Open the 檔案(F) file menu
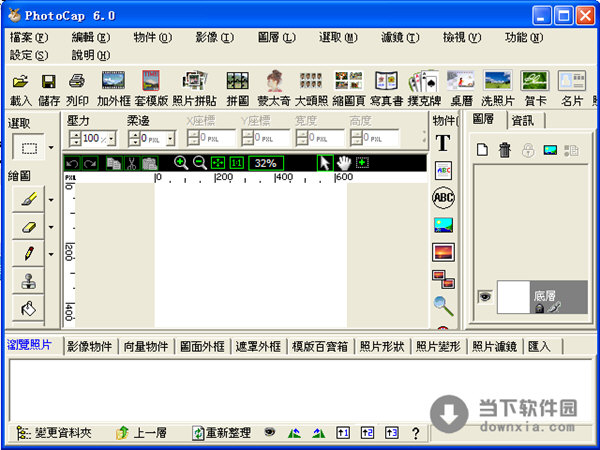 coord(29,38)
